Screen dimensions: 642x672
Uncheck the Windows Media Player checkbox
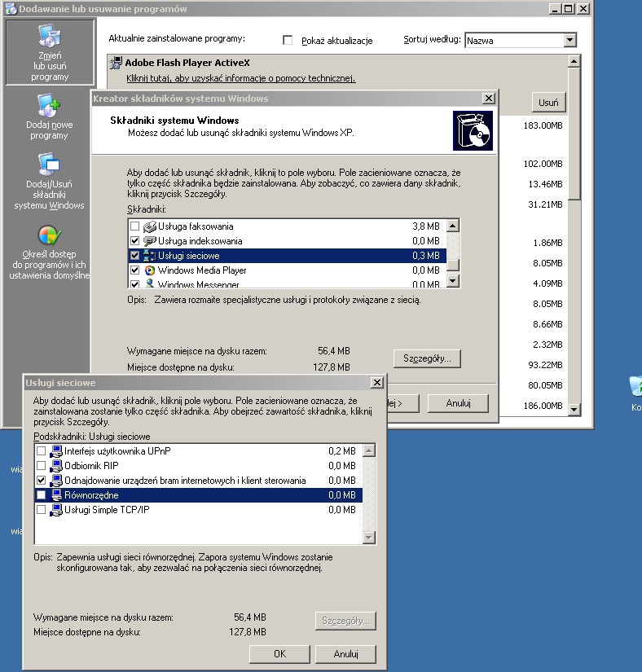135,270
